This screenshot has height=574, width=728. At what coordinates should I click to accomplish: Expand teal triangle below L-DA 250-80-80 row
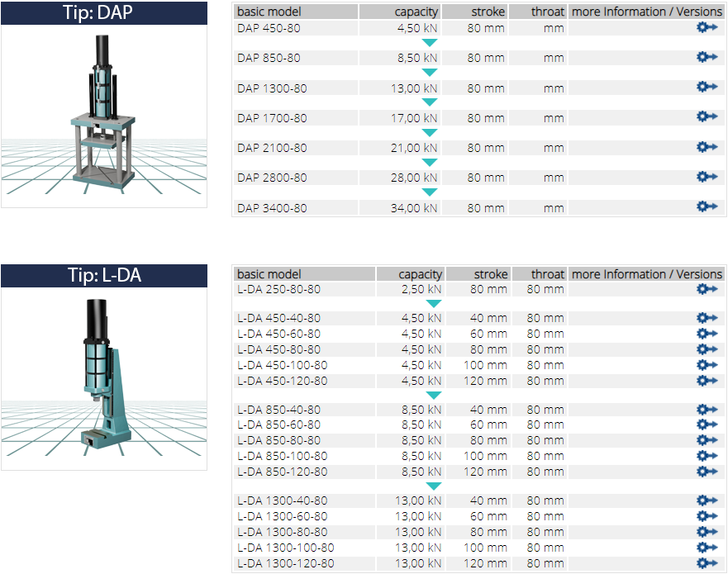(x=434, y=304)
